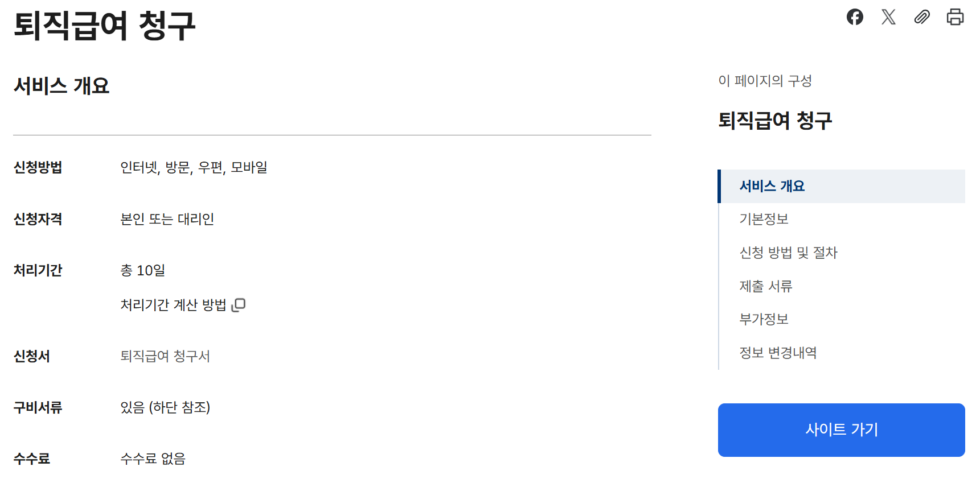
Task: Go to 신청 방법 및 절차 section
Action: 788,253
